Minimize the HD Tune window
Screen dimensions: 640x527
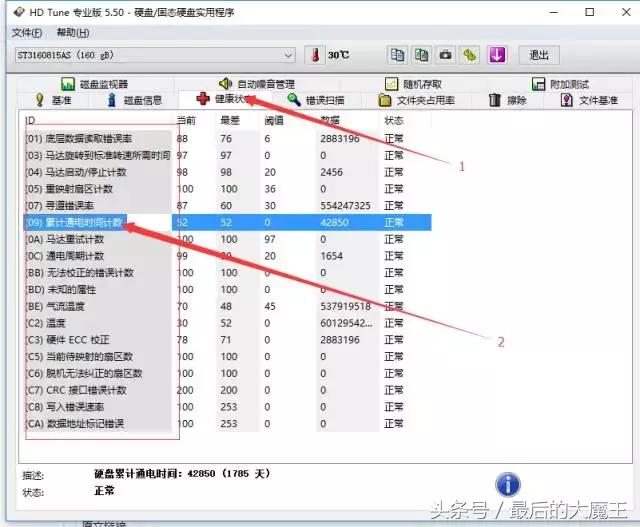554,12
